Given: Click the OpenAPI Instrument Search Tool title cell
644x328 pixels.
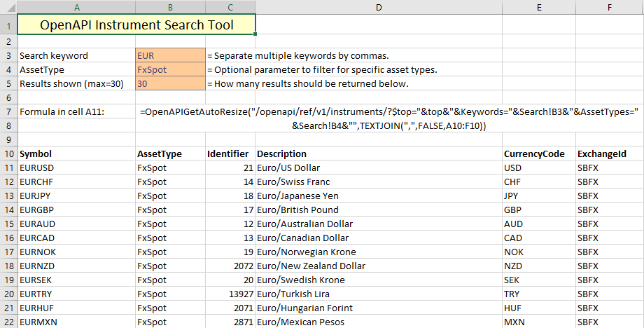Looking at the screenshot, I should point(136,25).
